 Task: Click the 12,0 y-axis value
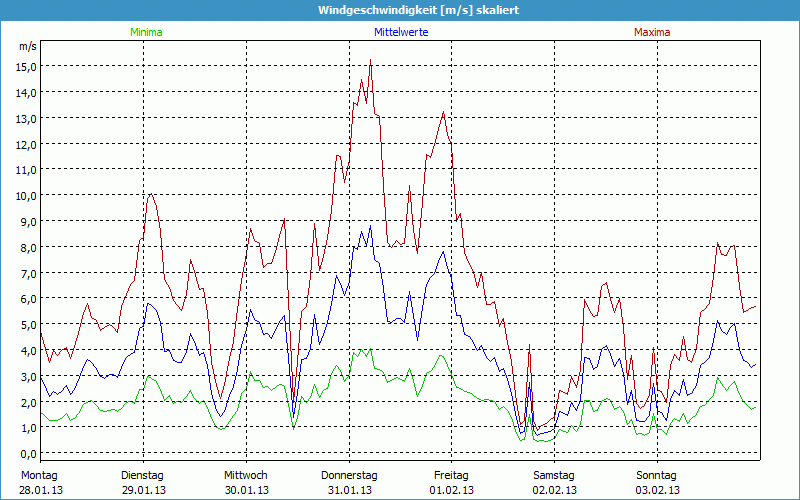click(27, 144)
